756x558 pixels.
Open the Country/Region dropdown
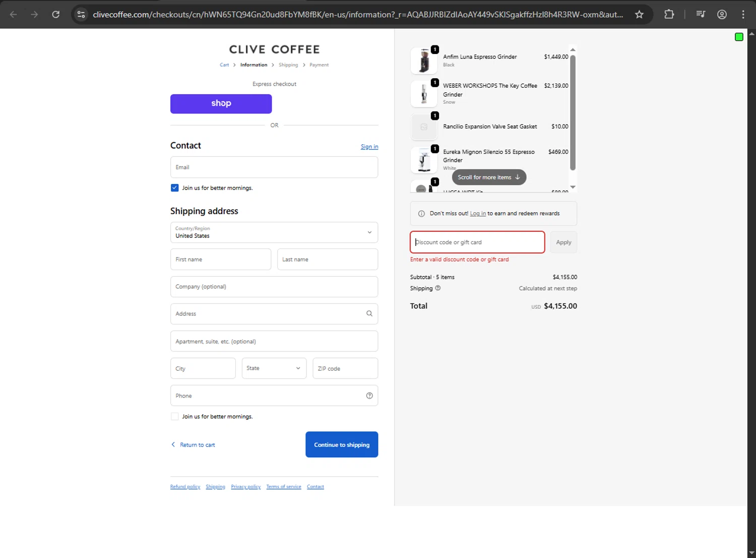coord(274,232)
